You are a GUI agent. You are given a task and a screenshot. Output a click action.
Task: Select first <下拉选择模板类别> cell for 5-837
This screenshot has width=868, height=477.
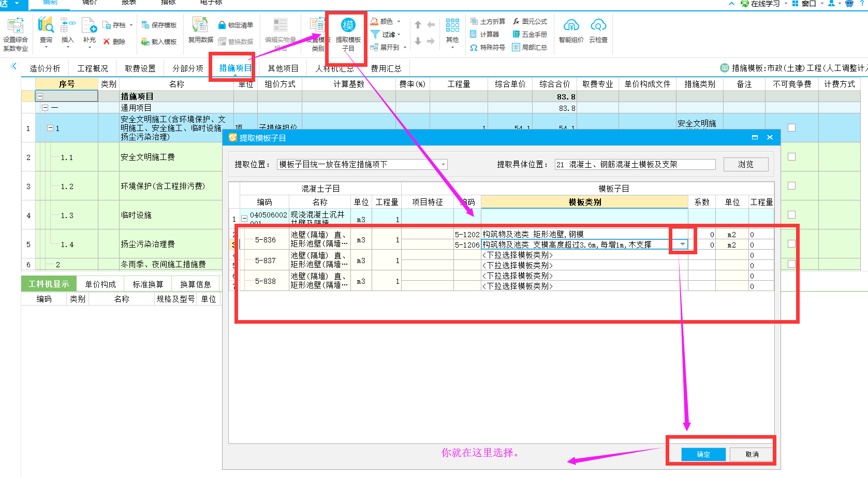tap(584, 255)
